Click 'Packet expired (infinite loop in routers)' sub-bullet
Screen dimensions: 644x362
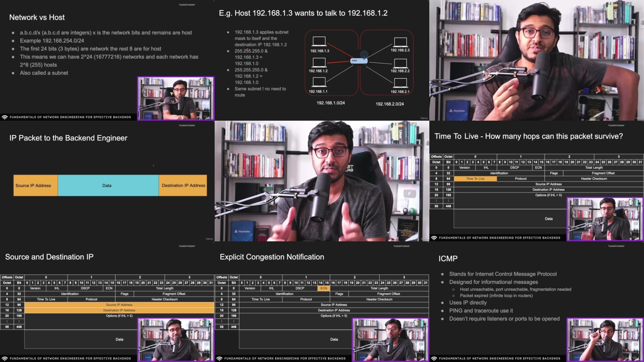496,296
